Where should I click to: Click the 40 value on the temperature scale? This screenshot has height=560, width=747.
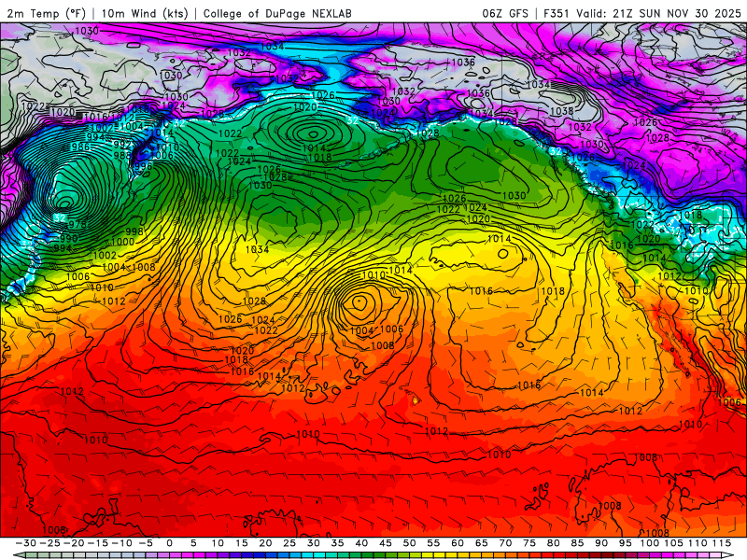[361, 543]
